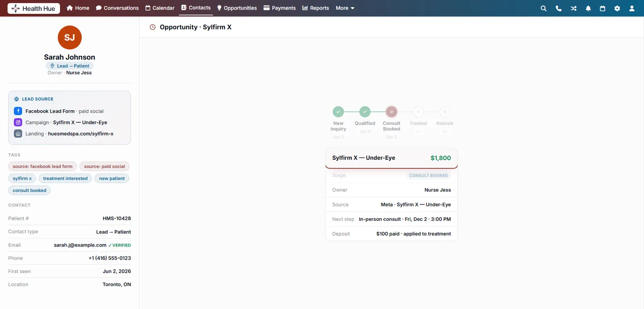The width and height of the screenshot is (644, 309).
Task: Open user profile icon
Action: [x=632, y=8]
